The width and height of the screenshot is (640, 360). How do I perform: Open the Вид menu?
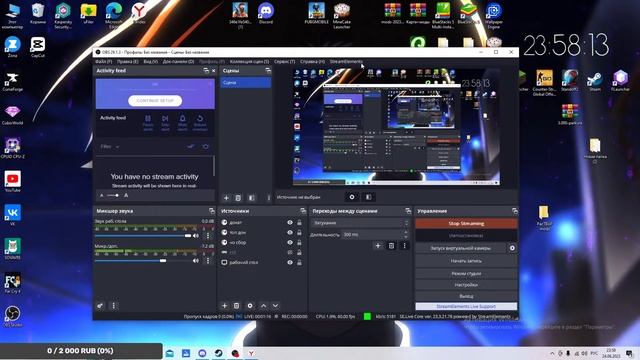click(150, 62)
